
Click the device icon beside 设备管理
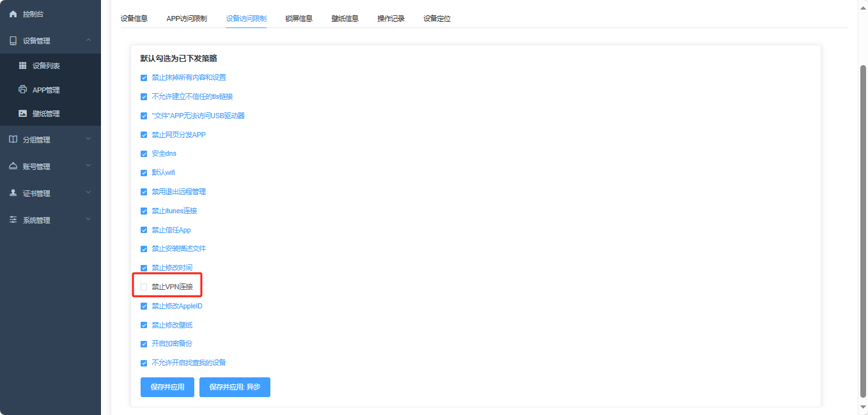13,41
